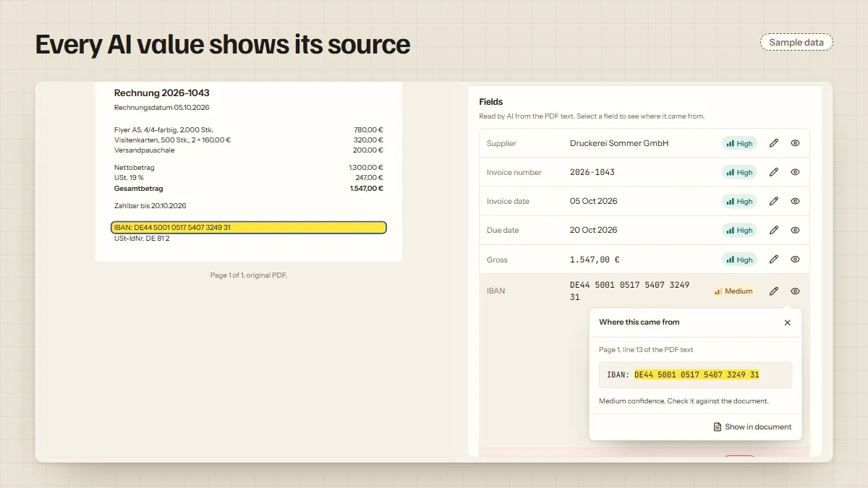Click the Visitenkarten line item

[x=249, y=140]
